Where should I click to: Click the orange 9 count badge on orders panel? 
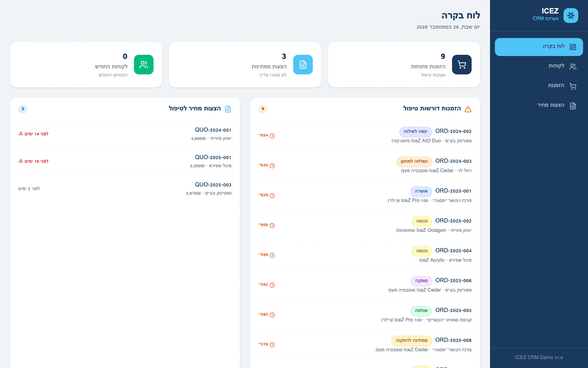[x=263, y=109]
